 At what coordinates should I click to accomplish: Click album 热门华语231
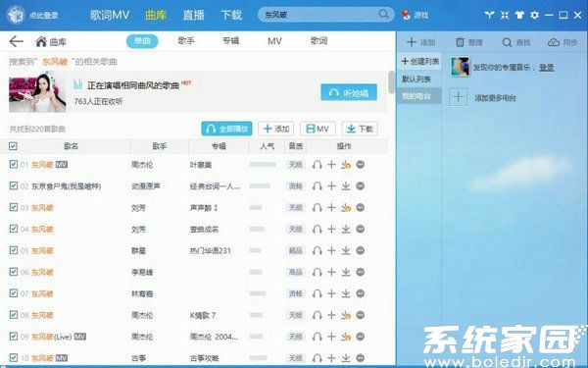click(x=210, y=250)
